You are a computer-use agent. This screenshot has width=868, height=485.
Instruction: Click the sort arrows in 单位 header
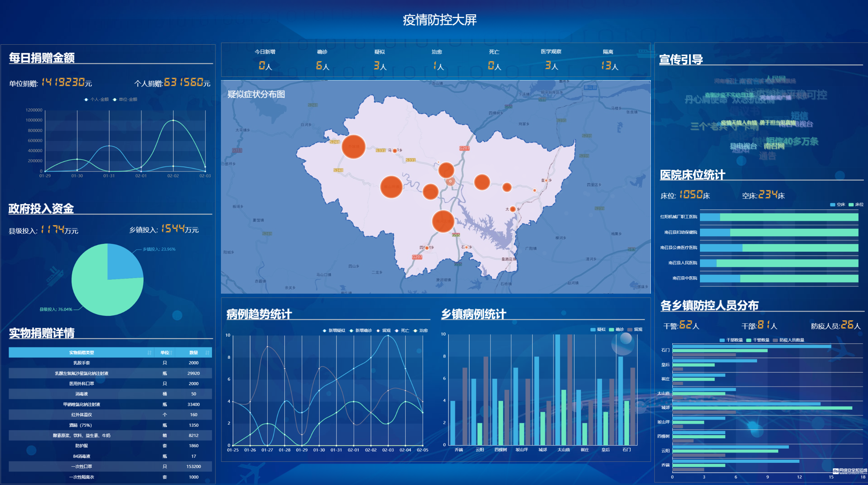click(x=171, y=353)
